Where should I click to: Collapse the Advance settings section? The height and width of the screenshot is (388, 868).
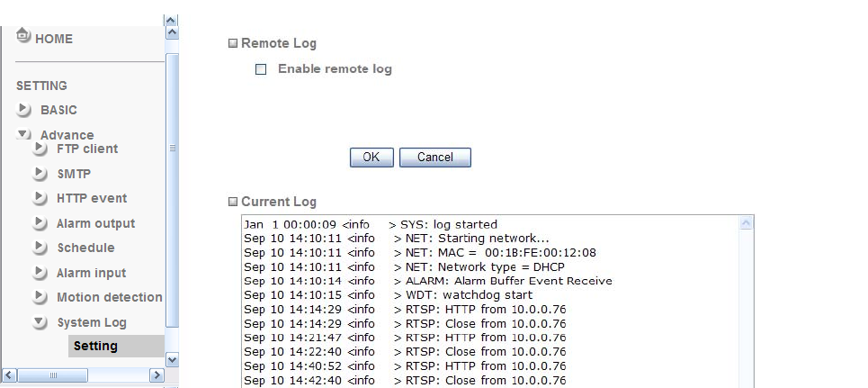coord(24,134)
